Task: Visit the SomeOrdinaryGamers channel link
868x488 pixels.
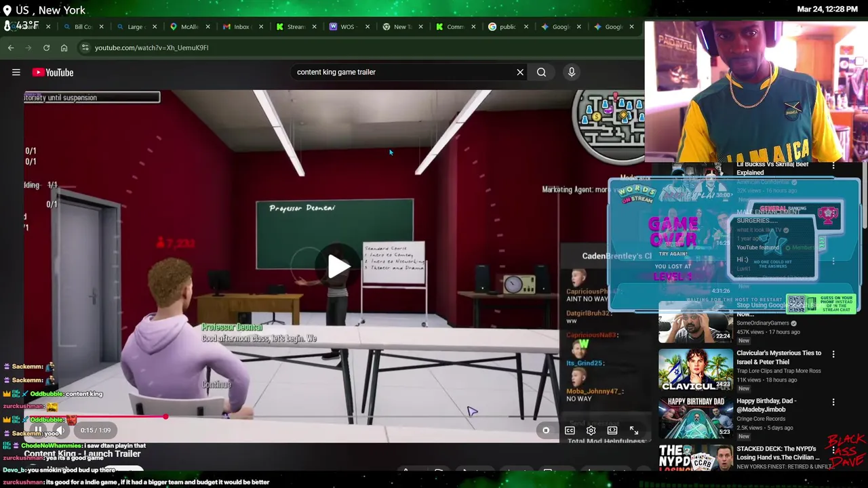Action: (763, 323)
